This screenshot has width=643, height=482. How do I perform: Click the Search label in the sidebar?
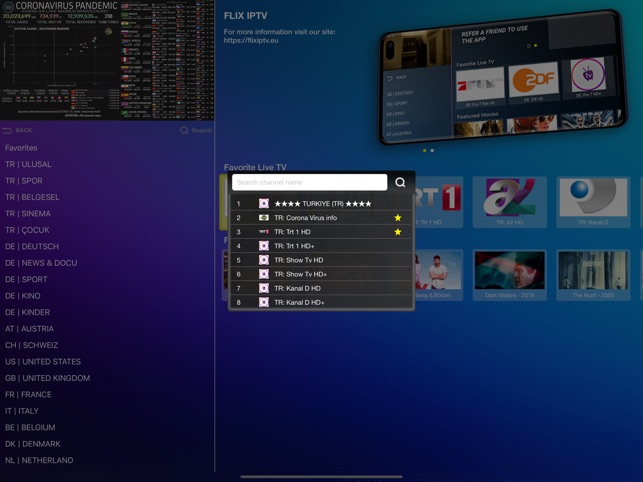click(x=202, y=130)
